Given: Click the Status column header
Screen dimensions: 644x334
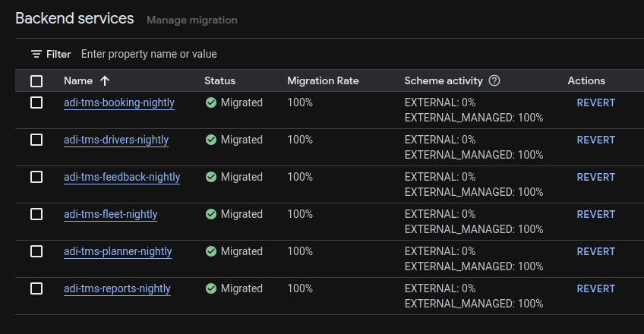Looking at the screenshot, I should 219,80.
